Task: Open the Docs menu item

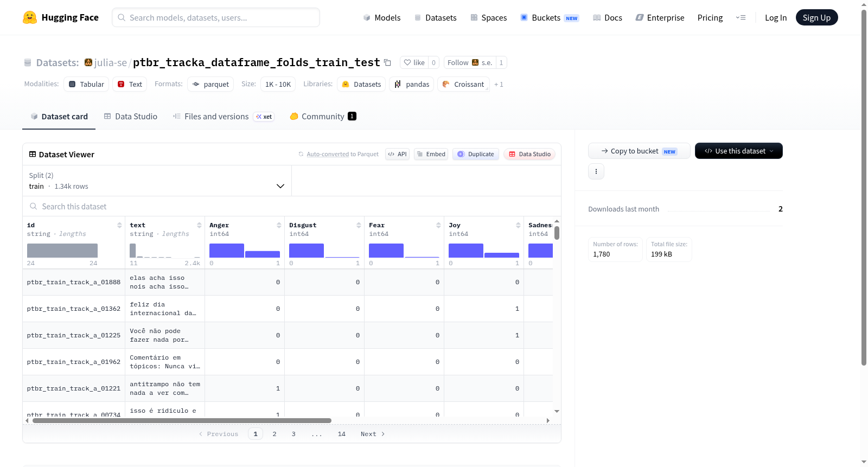Action: tap(608, 17)
